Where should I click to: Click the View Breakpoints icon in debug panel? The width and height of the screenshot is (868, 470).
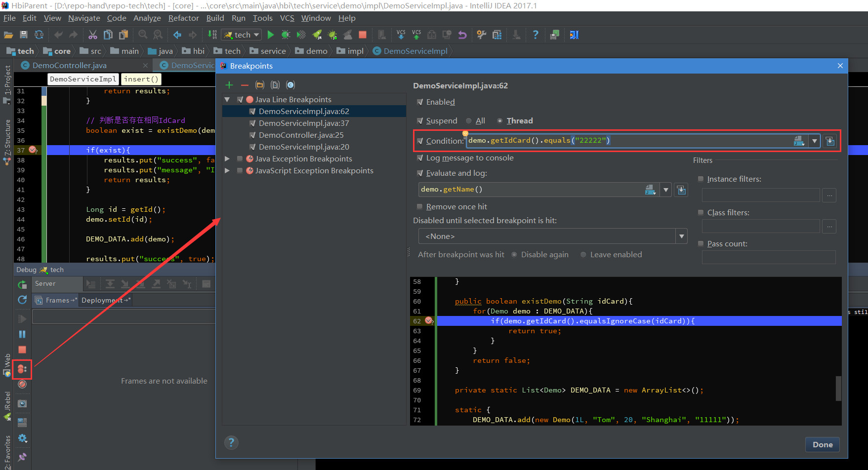click(x=22, y=369)
